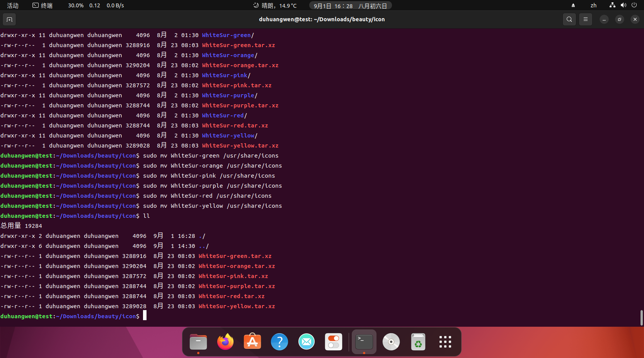Click the volume icon in top bar
The width and height of the screenshot is (644, 358).
(x=624, y=5)
